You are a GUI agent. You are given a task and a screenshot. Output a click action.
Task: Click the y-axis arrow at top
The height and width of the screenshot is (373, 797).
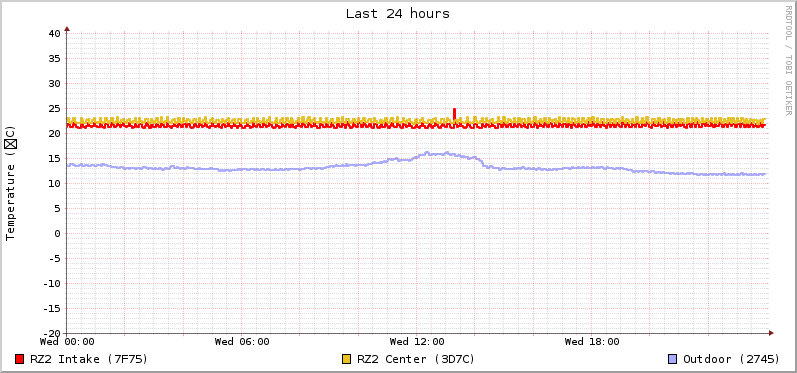[x=67, y=29]
